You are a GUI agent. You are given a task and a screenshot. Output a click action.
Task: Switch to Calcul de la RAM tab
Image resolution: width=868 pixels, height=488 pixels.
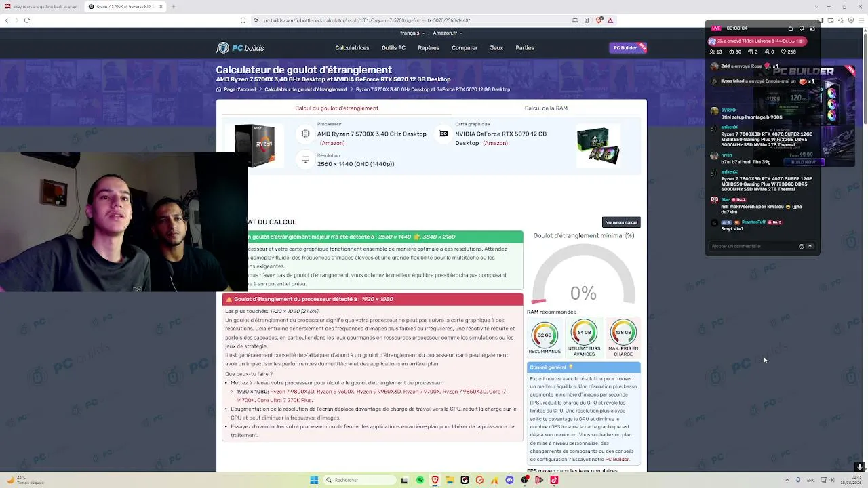546,108
